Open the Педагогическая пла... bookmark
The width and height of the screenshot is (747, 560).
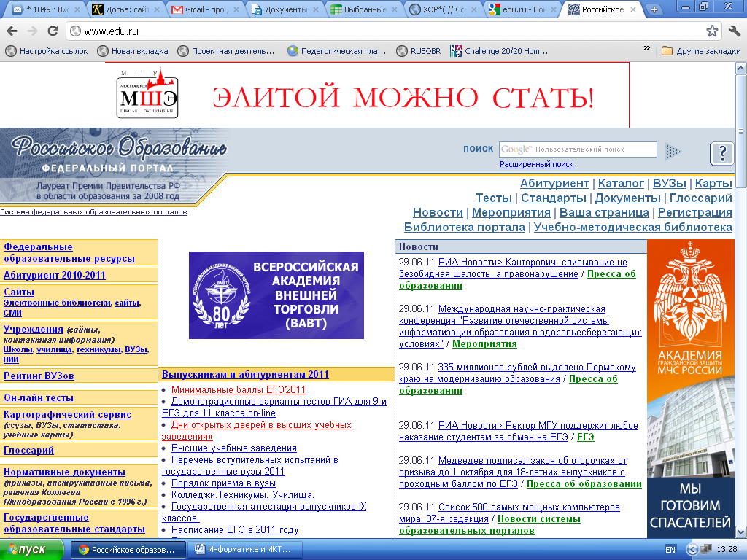[337, 51]
